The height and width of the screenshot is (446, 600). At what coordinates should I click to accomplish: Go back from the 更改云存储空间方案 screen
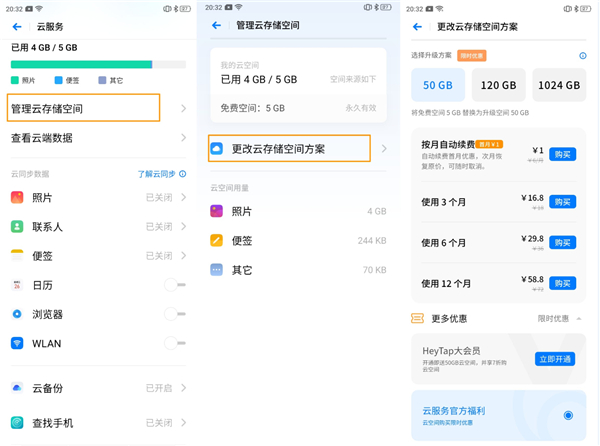click(x=417, y=26)
